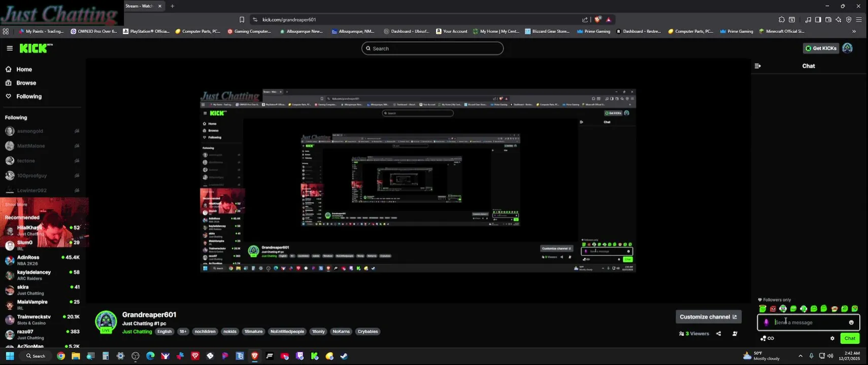Open tectone's channel from Following
Image resolution: width=868 pixels, height=365 pixels.
point(43,161)
